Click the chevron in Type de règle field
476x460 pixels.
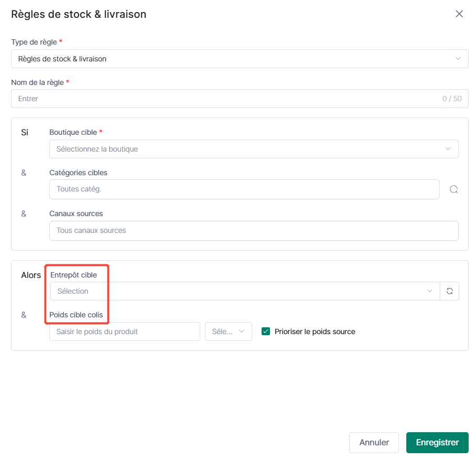458,59
